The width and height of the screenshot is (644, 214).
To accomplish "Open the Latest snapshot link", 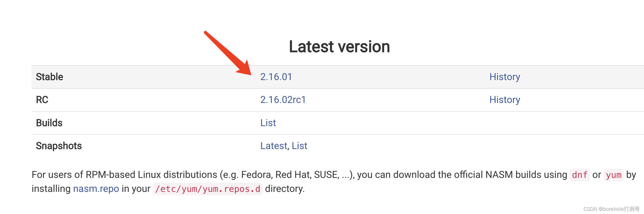I will [x=273, y=146].
